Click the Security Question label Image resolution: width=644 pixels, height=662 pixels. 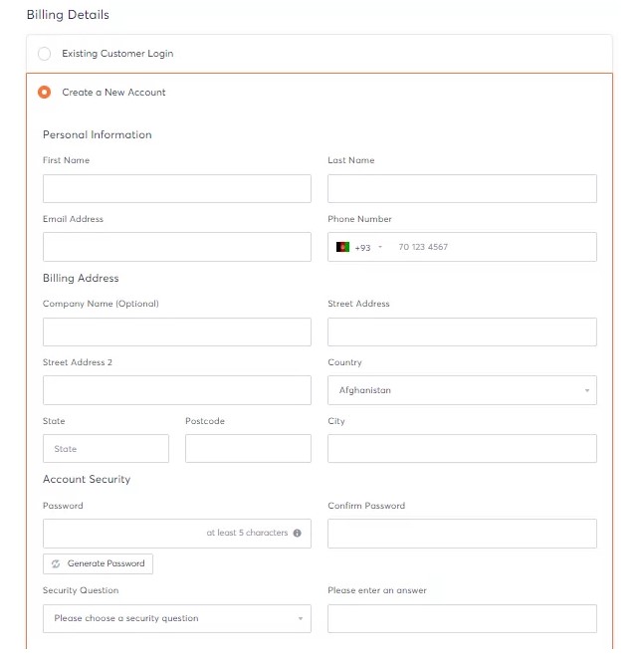pyautogui.click(x=81, y=590)
